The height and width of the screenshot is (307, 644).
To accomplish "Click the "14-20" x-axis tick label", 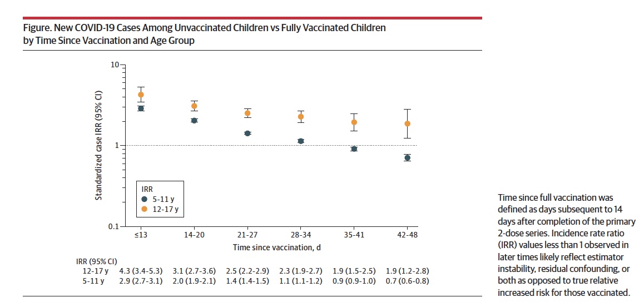I will pyautogui.click(x=194, y=235).
